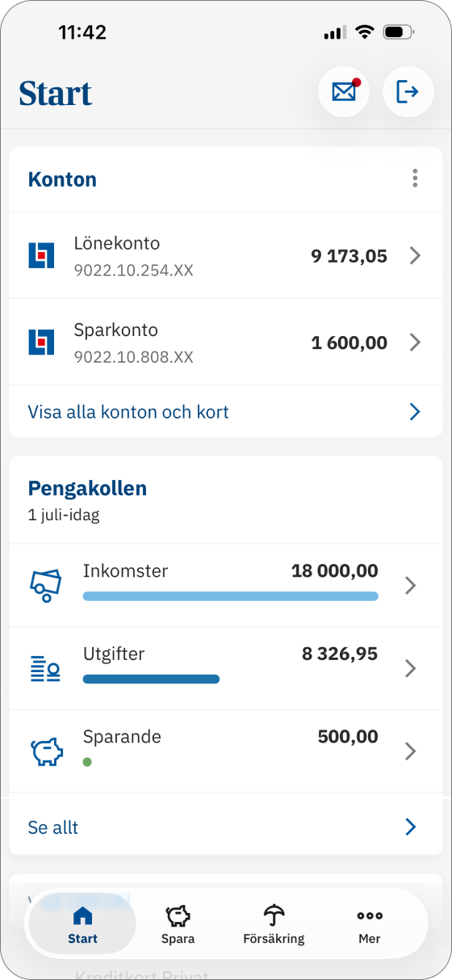The image size is (452, 980).
Task: Tap the Inkomster light blue progress bar
Action: [230, 596]
